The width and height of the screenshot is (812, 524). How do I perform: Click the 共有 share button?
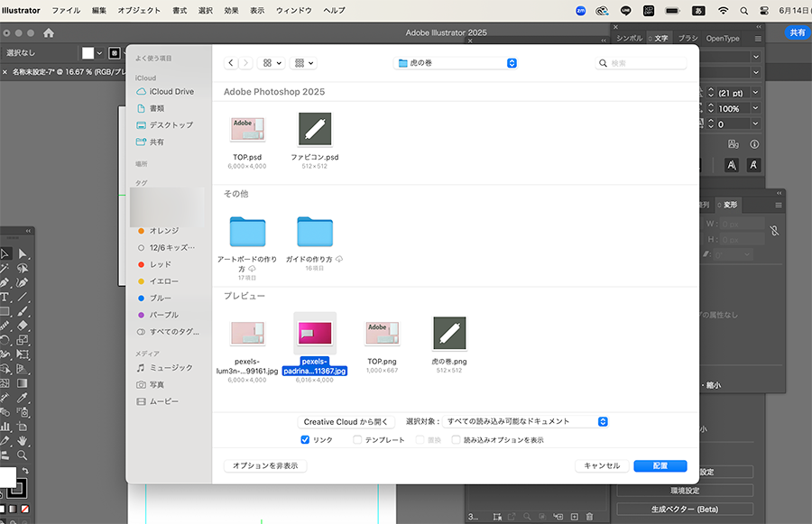point(798,32)
